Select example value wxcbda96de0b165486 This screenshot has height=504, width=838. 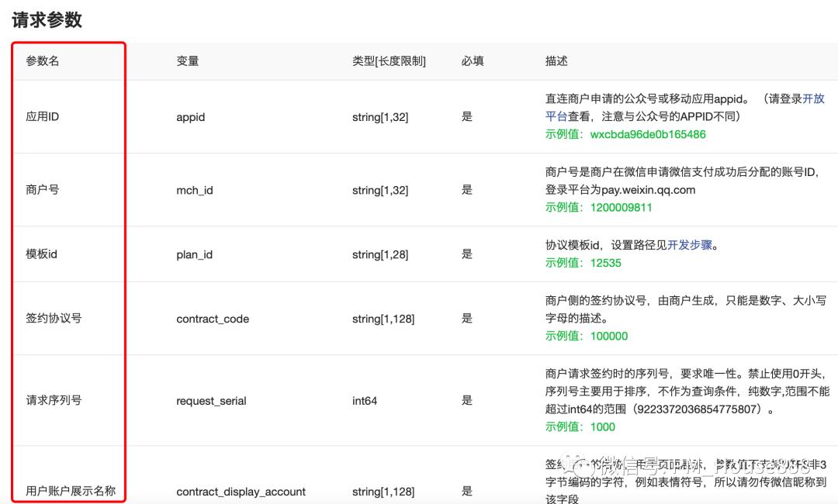coord(648,134)
